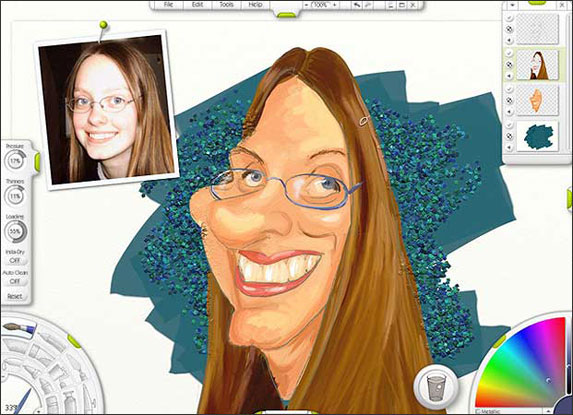Viewport: 573px width, 415px height.
Task: Open the Edit menu
Action: pyautogui.click(x=198, y=5)
